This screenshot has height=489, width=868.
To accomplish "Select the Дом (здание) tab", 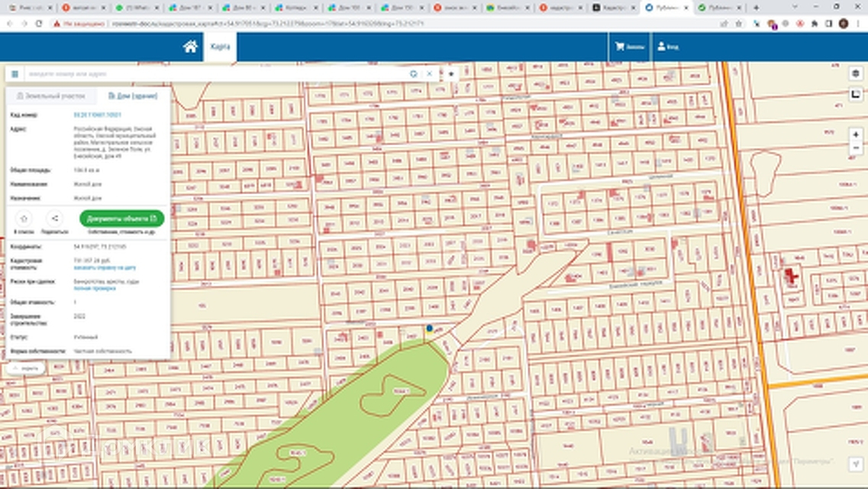I will pyautogui.click(x=133, y=96).
